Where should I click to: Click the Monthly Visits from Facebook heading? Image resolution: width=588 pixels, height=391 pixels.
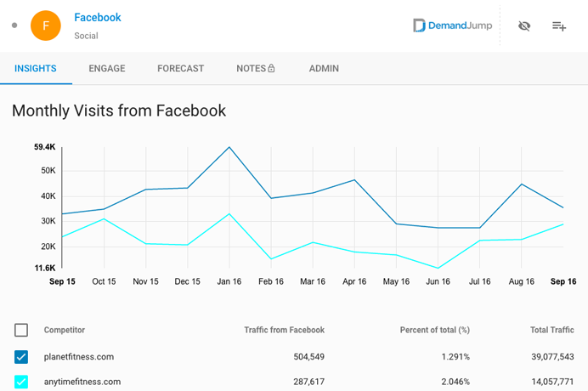tap(119, 110)
